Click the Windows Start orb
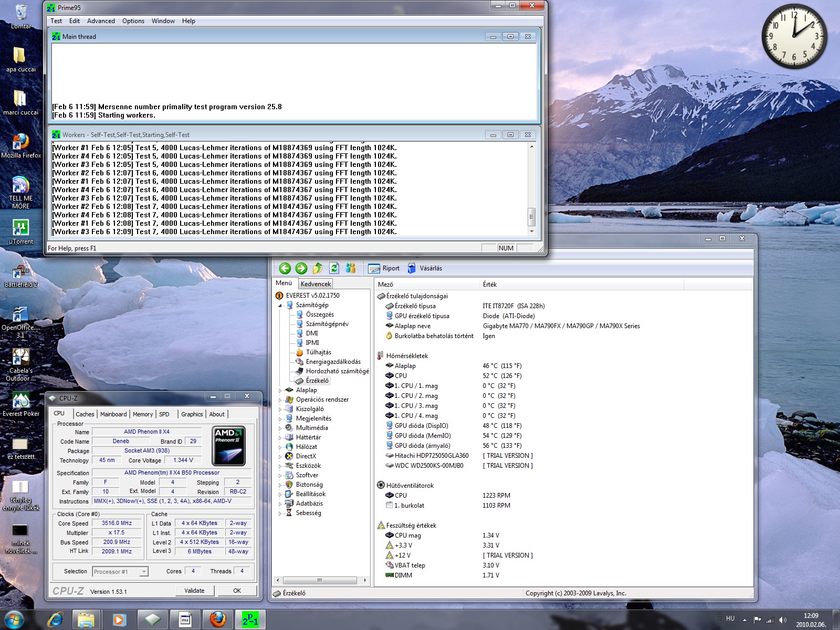The image size is (840, 630). [x=14, y=619]
